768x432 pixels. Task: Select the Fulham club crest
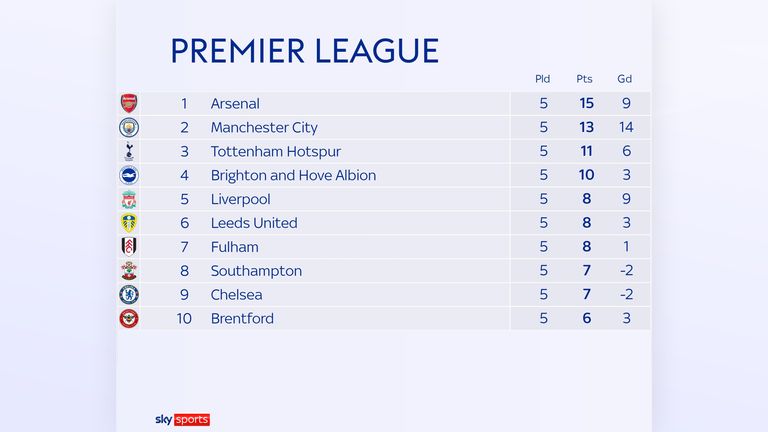point(129,247)
